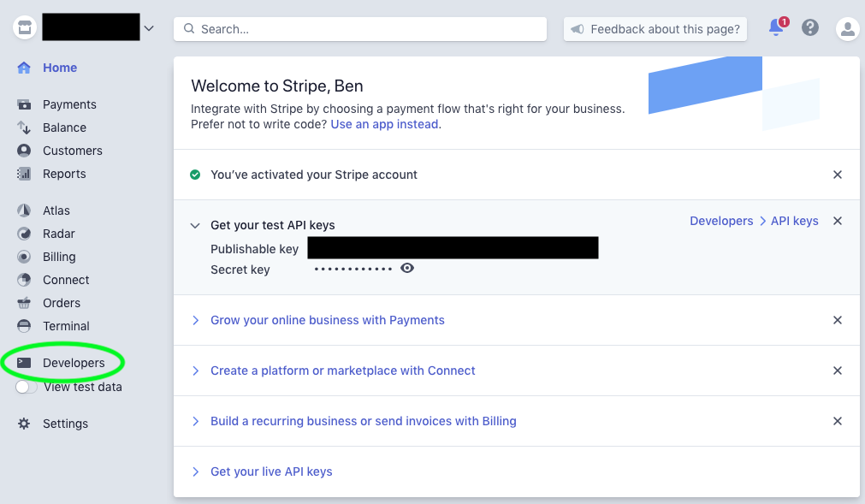Open the user profile avatar icon
865x504 pixels.
click(x=847, y=29)
